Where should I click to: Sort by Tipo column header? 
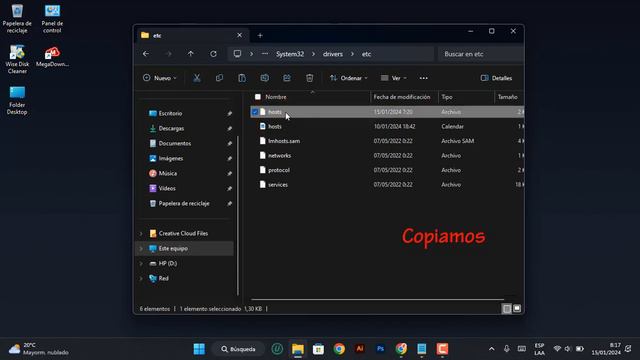click(466, 97)
